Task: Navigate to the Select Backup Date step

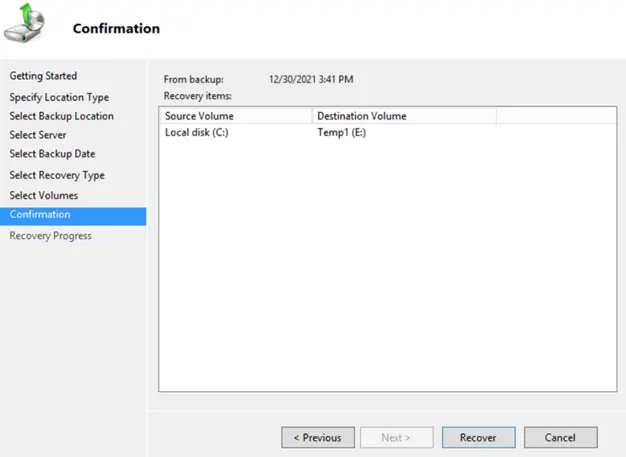Action: (x=52, y=154)
